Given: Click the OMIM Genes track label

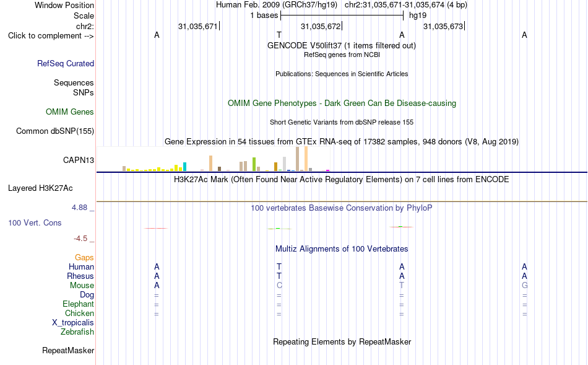Looking at the screenshot, I should (69, 112).
